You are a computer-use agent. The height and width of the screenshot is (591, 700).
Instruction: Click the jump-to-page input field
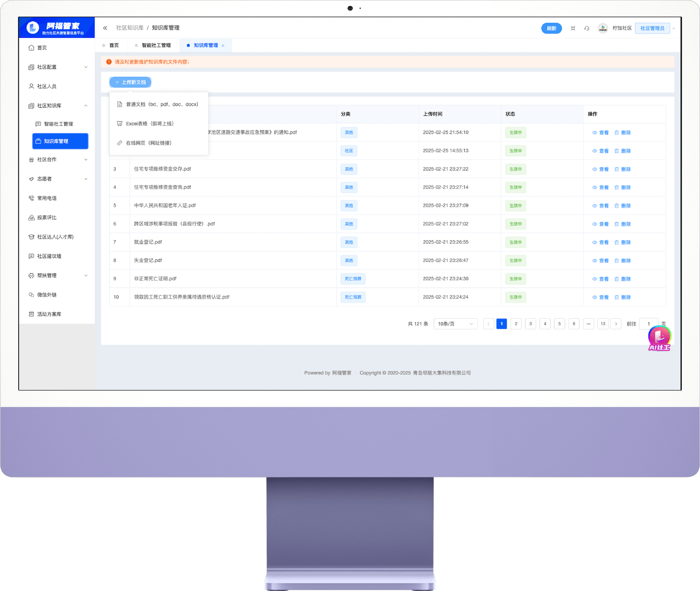tap(648, 324)
